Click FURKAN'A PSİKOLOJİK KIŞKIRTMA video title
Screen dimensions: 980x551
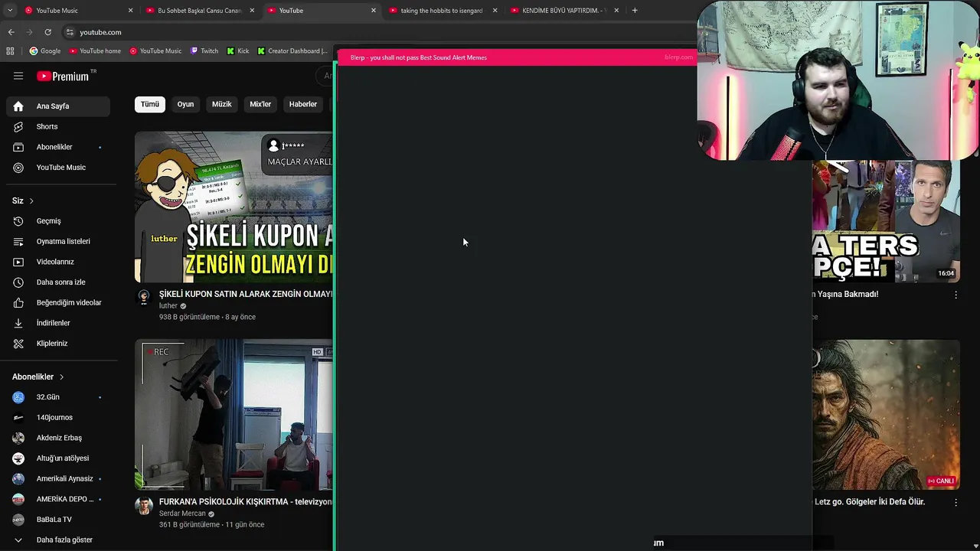[245, 502]
